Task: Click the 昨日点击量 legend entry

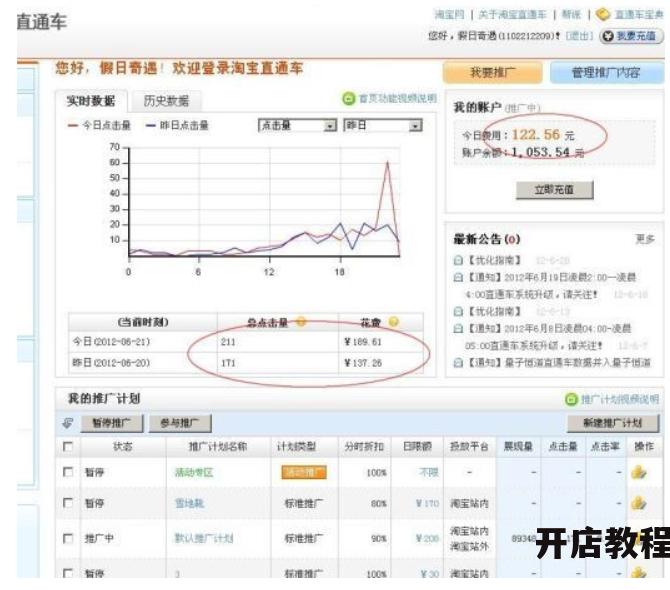Action: pyautogui.click(x=177, y=125)
